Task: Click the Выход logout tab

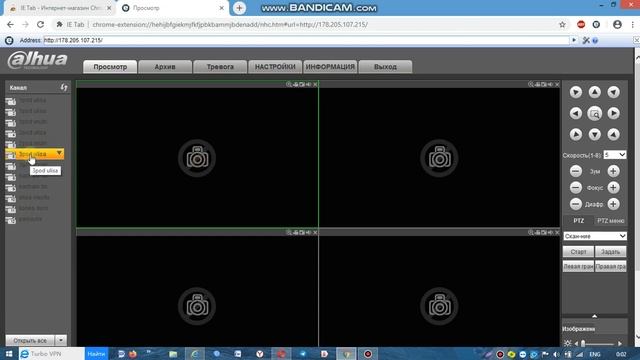Action: pyautogui.click(x=385, y=67)
